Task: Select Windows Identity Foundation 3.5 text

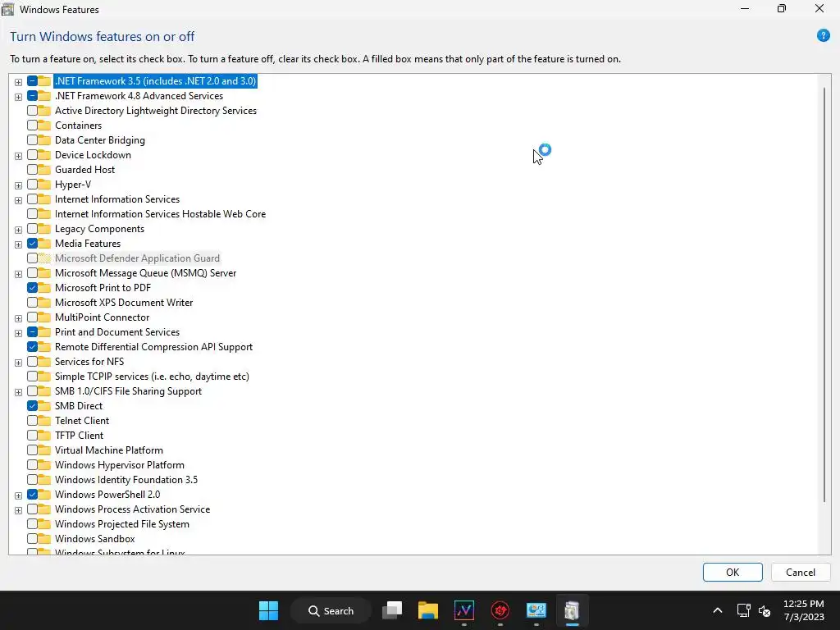Action: [126, 480]
